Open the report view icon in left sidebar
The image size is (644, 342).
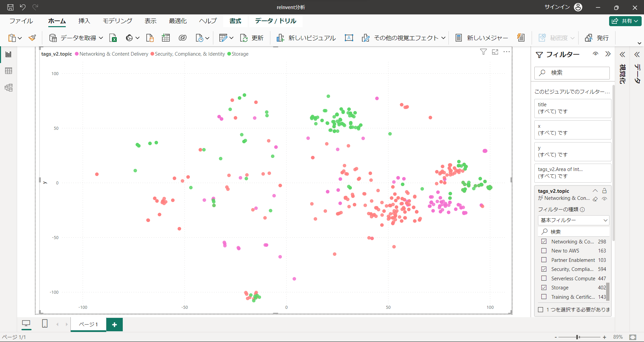pyautogui.click(x=9, y=54)
